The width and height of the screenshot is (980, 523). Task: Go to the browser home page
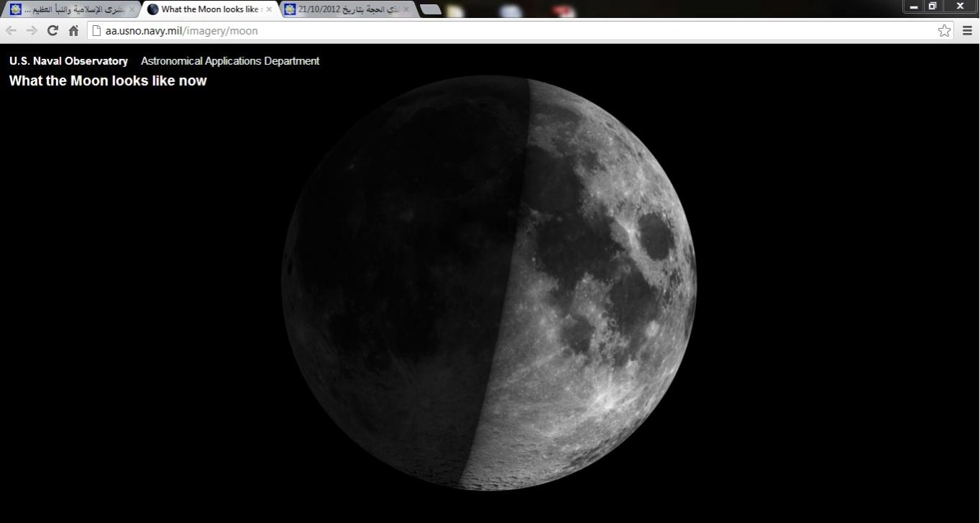coord(73,30)
